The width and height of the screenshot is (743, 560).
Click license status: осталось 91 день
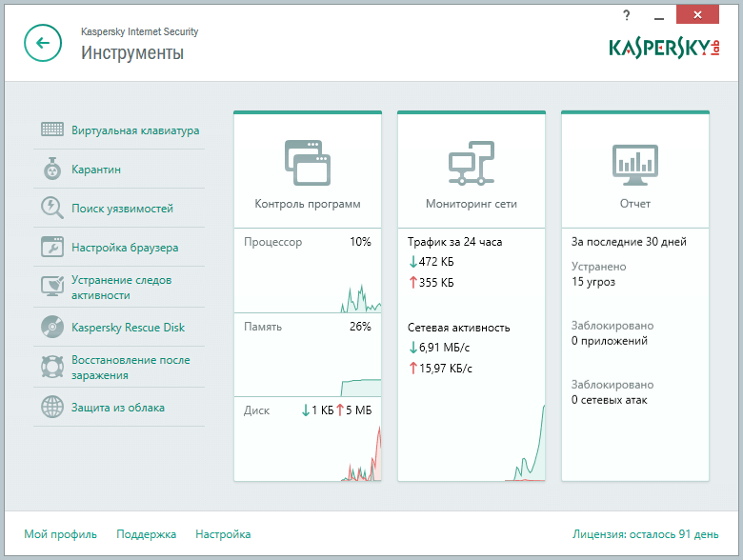(646, 534)
